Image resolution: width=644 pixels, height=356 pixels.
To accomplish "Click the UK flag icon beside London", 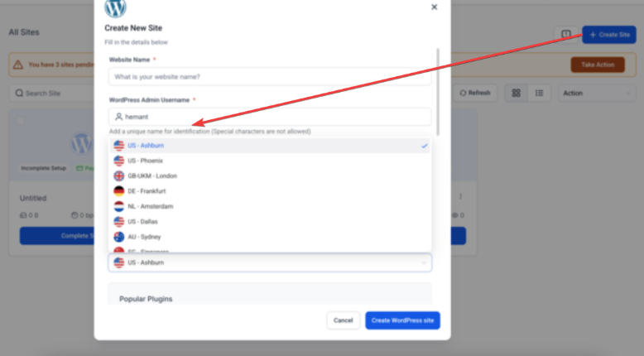I will click(118, 176).
